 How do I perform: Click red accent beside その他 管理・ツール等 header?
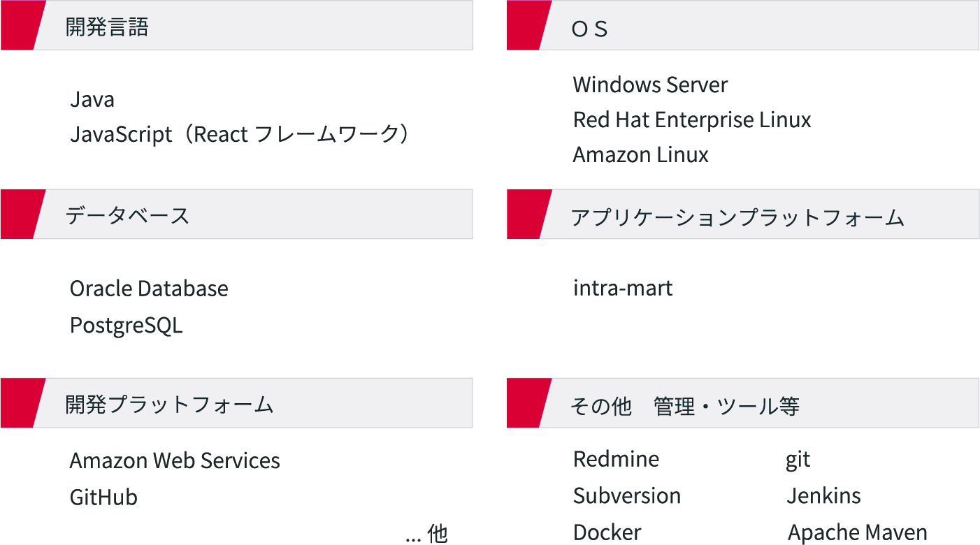coord(526,403)
